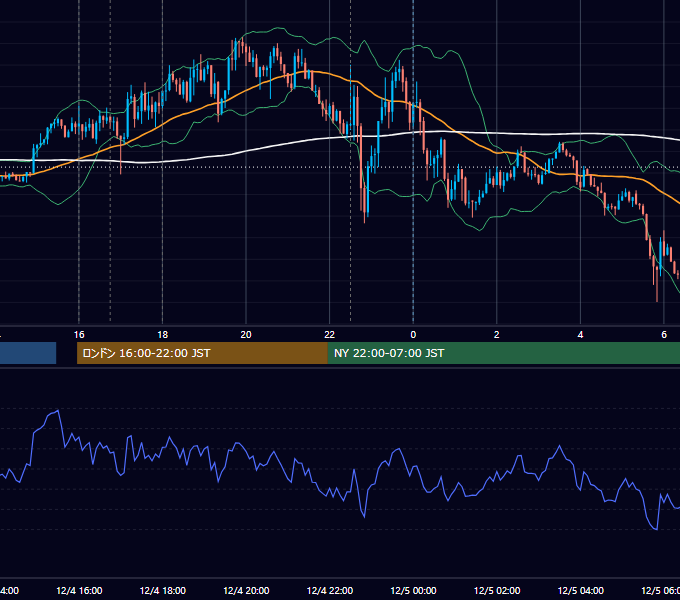The image size is (680, 600).
Task: Click the hour label 4 on chart axis
Action: (580, 335)
